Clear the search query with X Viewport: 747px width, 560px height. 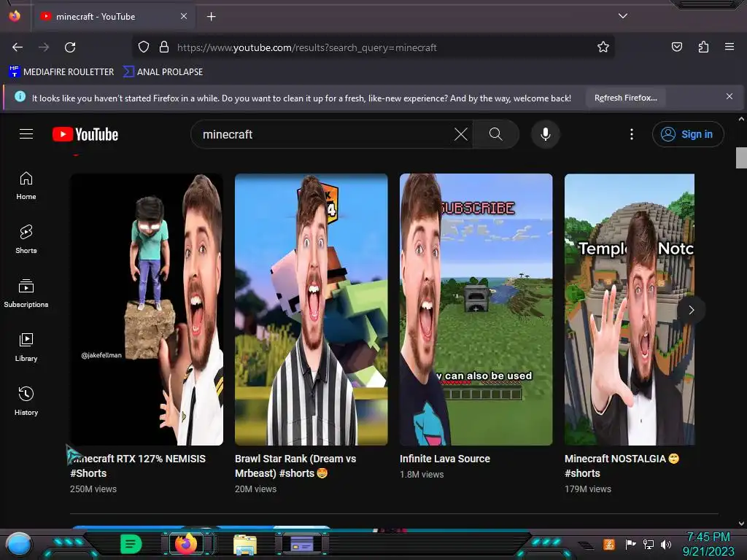click(461, 134)
